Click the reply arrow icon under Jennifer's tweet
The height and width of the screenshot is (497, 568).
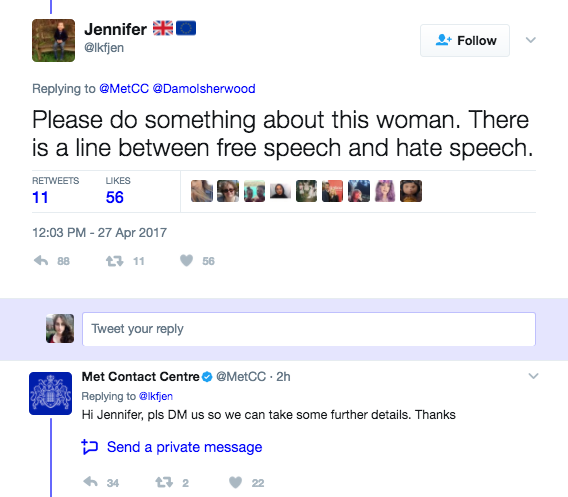point(41,261)
